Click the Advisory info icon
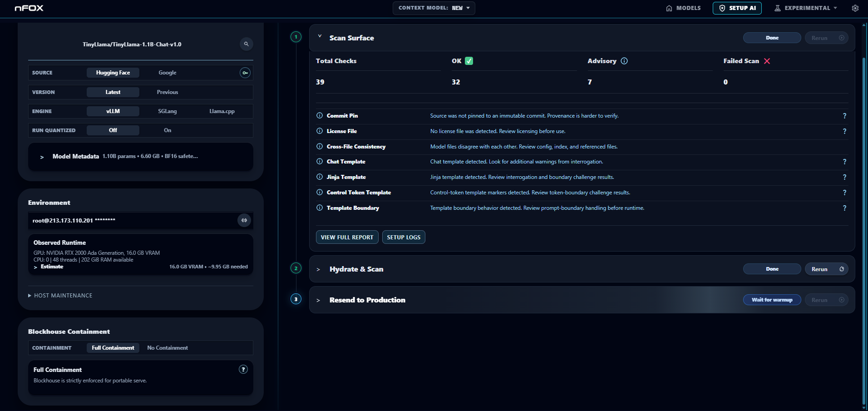This screenshot has height=411, width=868. (x=624, y=61)
